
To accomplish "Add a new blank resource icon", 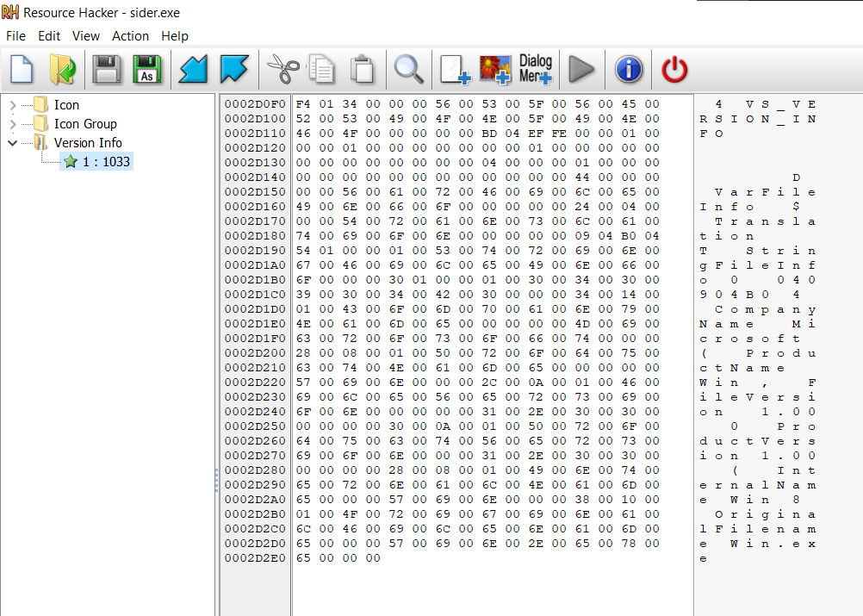I will point(455,70).
